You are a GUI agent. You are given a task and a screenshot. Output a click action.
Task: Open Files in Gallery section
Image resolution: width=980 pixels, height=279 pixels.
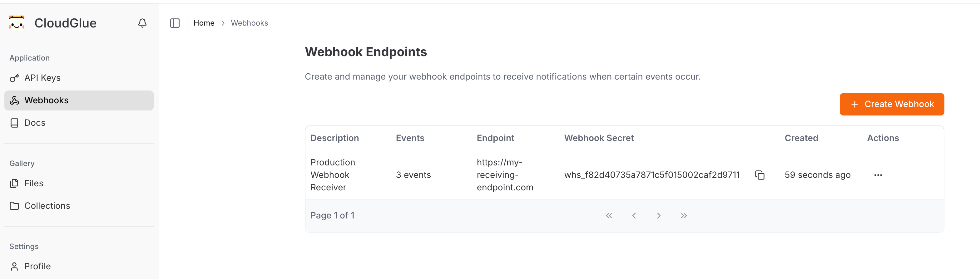click(79, 183)
